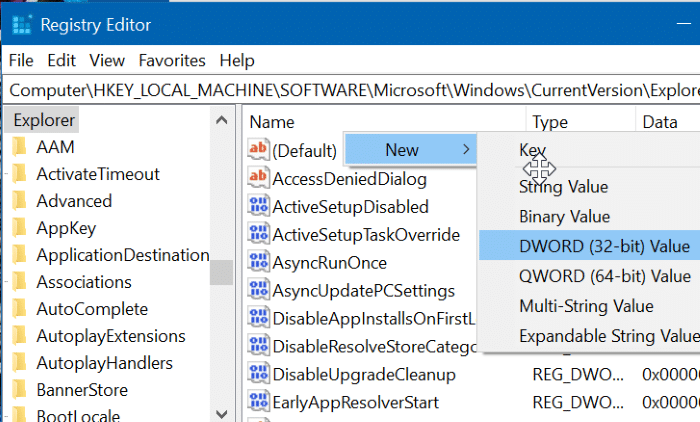Choose Key from the New submenu

533,150
